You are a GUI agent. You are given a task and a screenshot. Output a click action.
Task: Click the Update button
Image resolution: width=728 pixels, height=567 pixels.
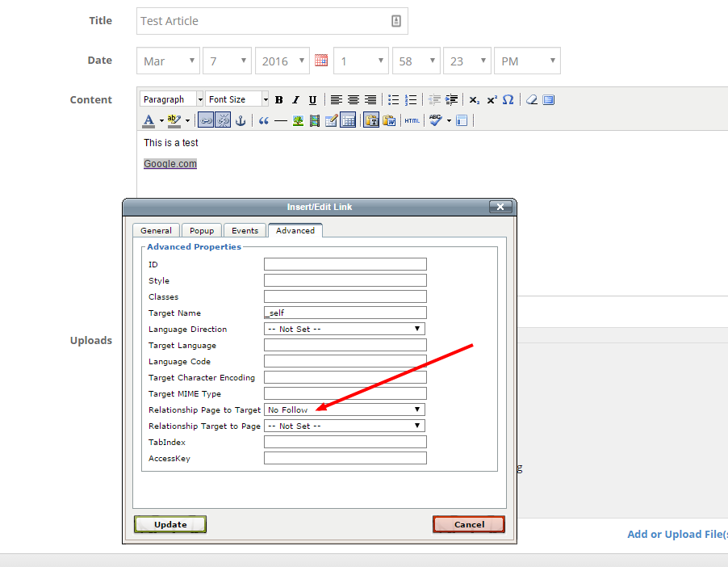[x=170, y=524]
